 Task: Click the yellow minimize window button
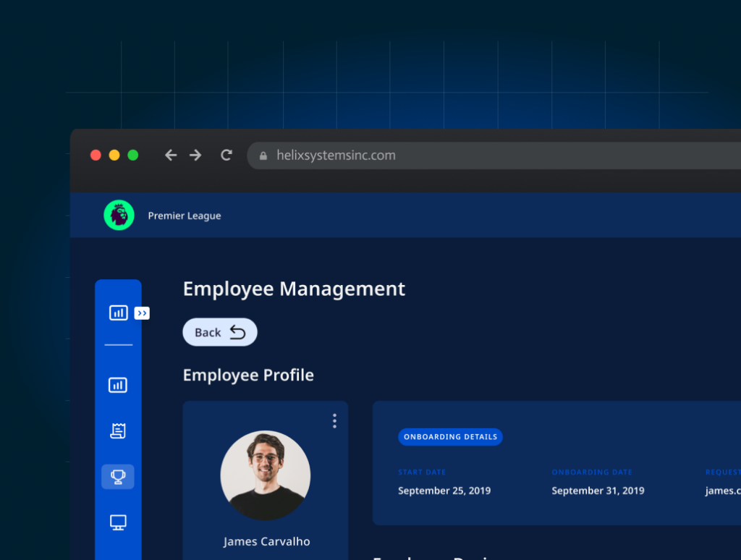[x=114, y=155]
